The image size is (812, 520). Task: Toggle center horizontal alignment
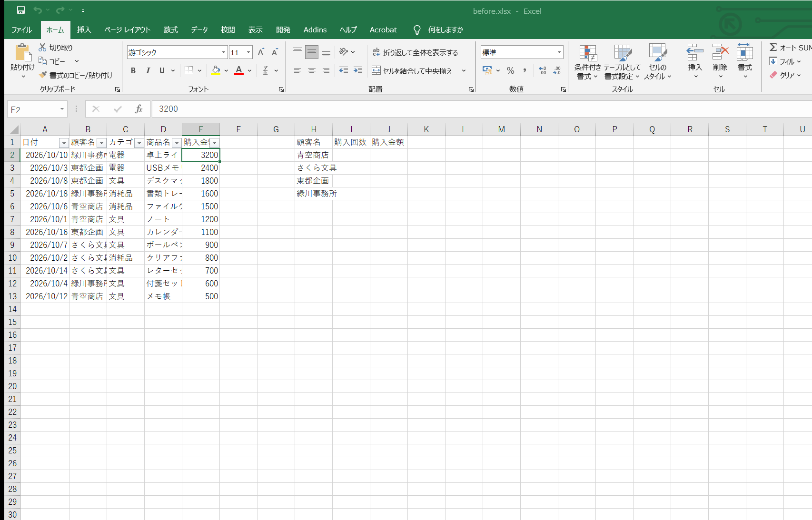tap(312, 70)
